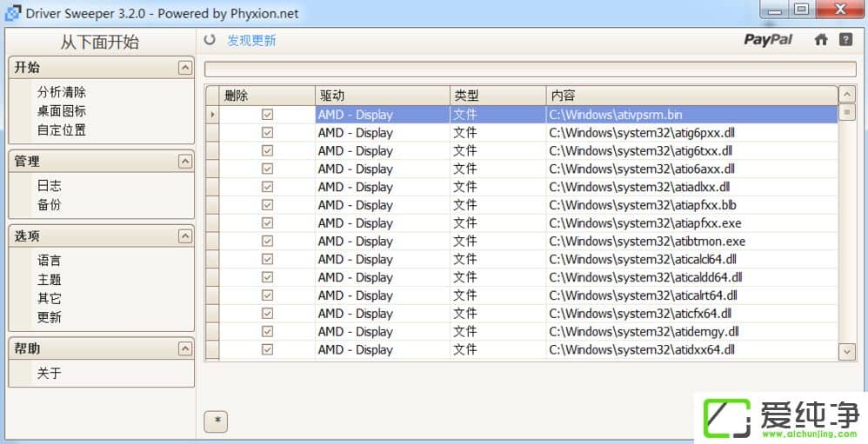Select the atidemgy.dll path cell
This screenshot has height=444, width=868.
(x=692, y=332)
